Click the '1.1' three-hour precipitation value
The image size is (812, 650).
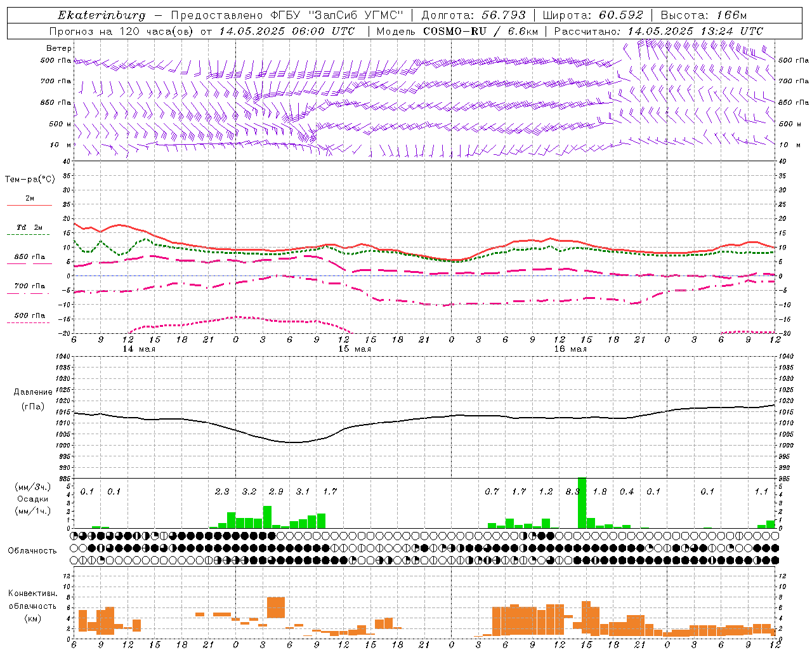pos(761,492)
